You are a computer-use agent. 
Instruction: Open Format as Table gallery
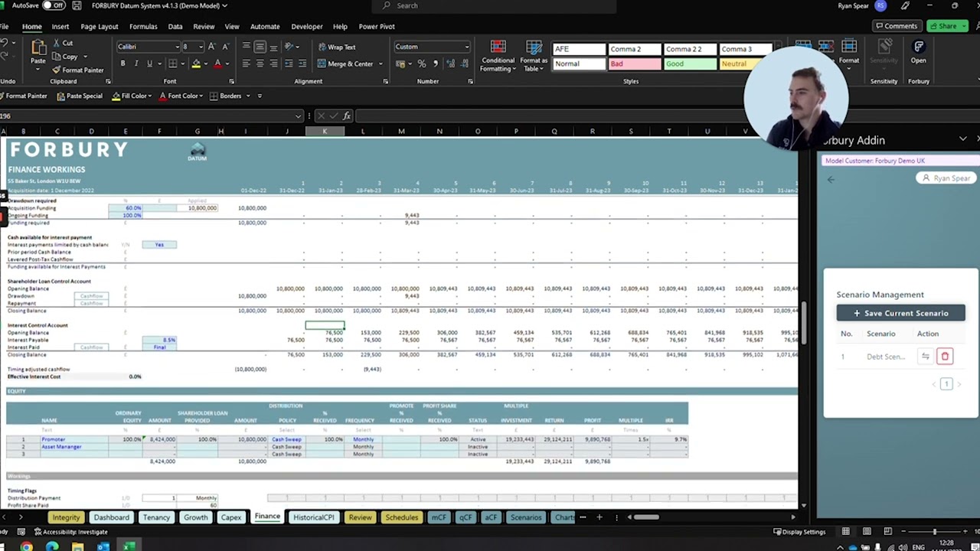click(x=533, y=56)
